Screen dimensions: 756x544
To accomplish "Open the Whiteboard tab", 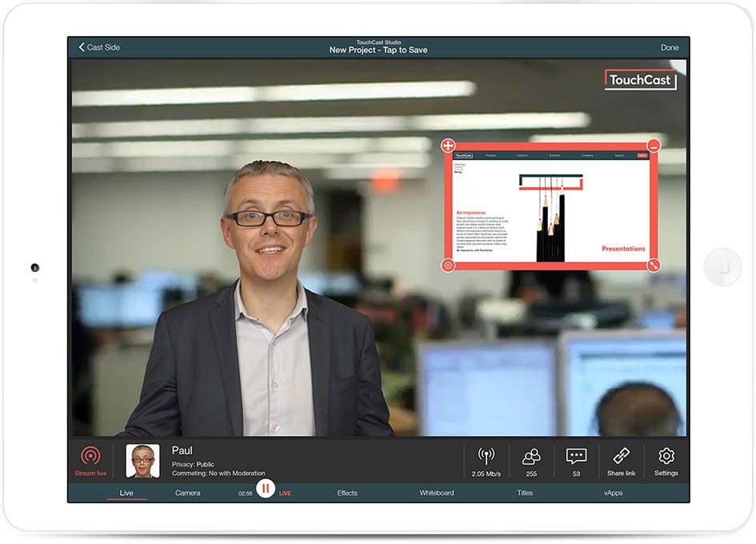I will pyautogui.click(x=436, y=493).
